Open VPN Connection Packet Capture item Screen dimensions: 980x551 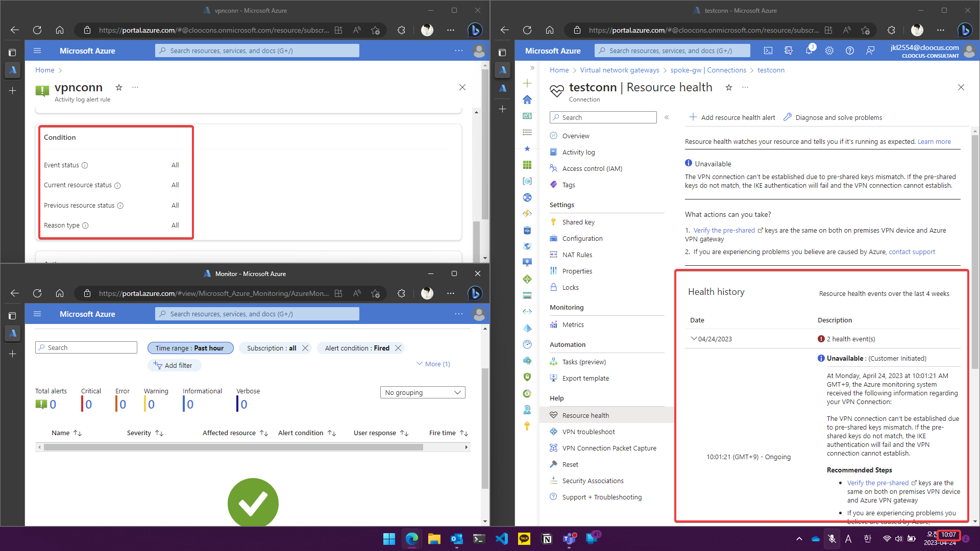pyautogui.click(x=609, y=448)
